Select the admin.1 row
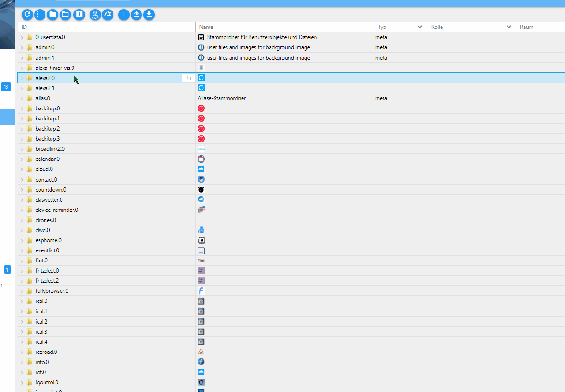Image resolution: width=565 pixels, height=392 pixels. pos(291,58)
